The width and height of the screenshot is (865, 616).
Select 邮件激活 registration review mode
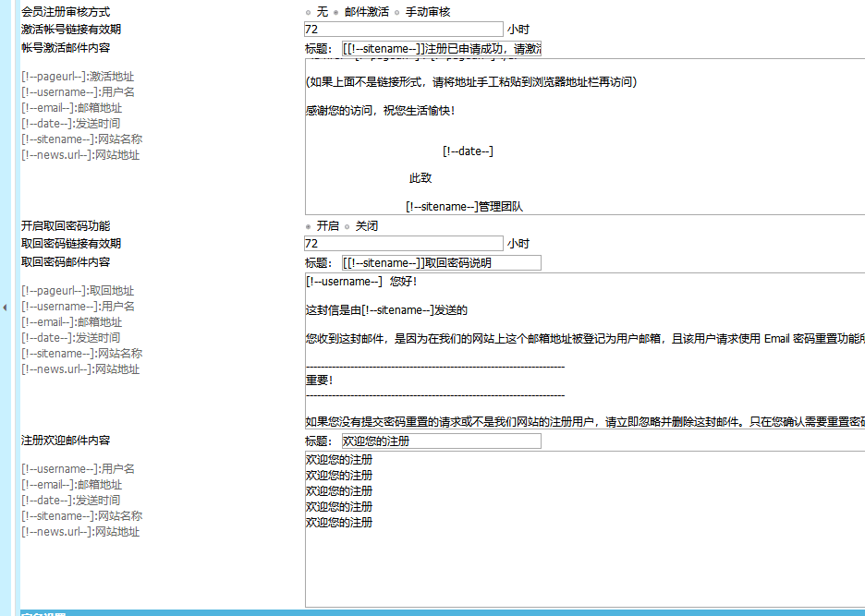click(x=336, y=13)
